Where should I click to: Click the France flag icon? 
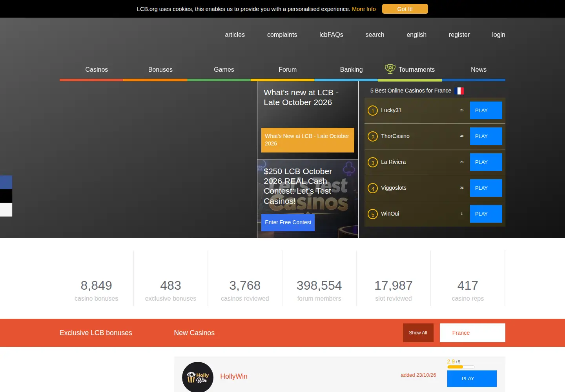[459, 91]
